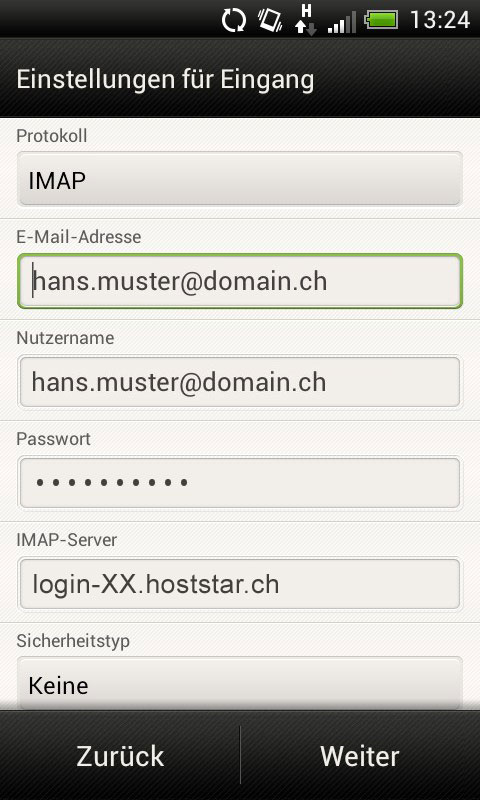Tap the mobile data H arrows icon
Screen dimensions: 480x800
306,20
